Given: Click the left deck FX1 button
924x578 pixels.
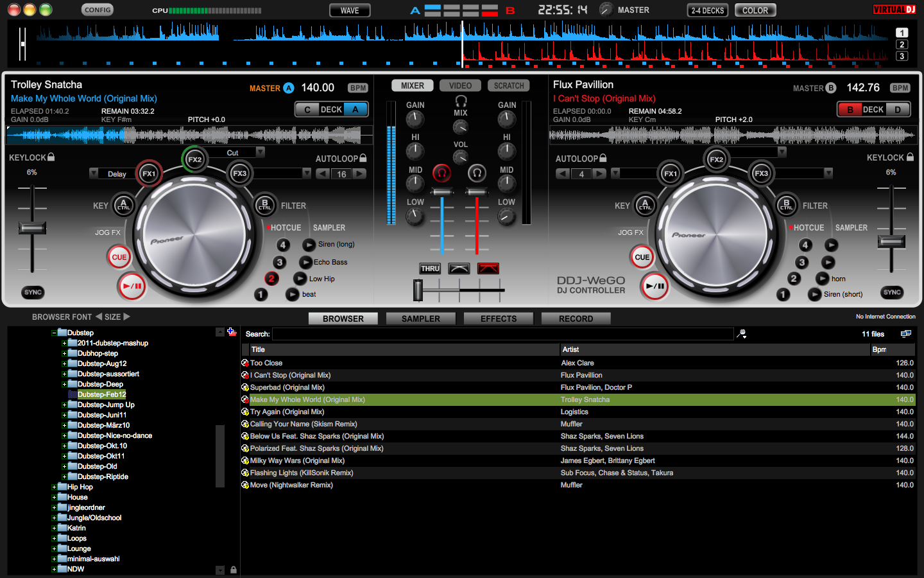Looking at the screenshot, I should [x=149, y=173].
